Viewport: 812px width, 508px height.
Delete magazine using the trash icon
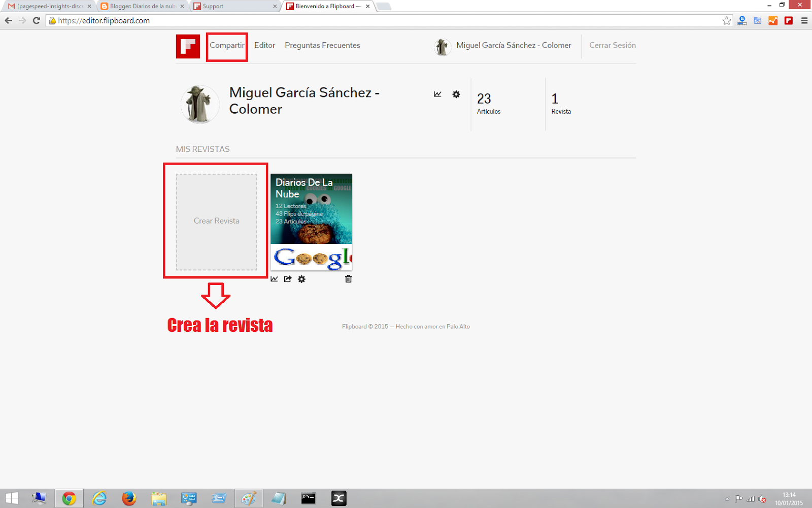pyautogui.click(x=348, y=278)
